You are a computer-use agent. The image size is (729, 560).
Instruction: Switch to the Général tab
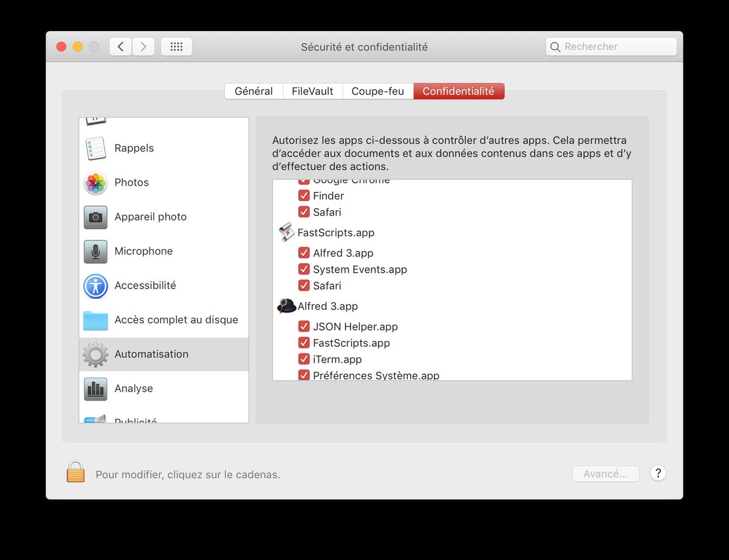click(x=253, y=91)
